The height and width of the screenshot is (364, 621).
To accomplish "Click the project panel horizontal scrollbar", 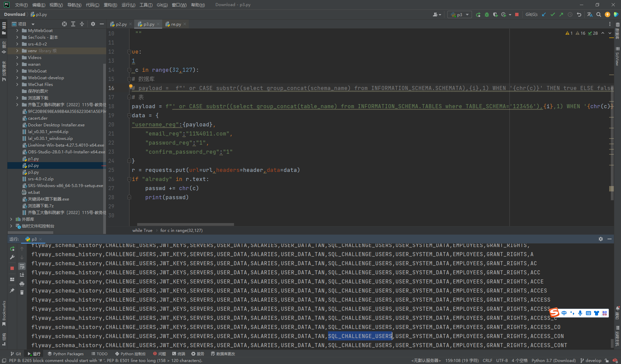I will [30, 233].
